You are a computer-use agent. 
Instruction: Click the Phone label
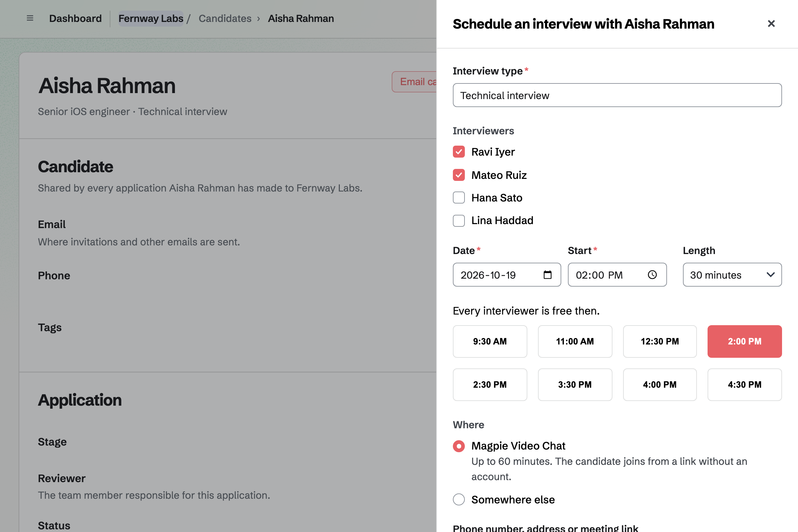(x=54, y=276)
